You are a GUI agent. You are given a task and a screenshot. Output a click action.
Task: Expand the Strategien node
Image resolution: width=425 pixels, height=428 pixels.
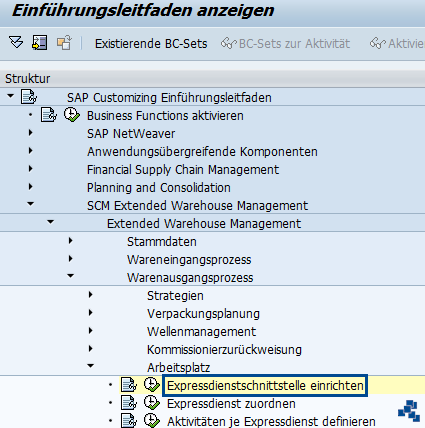(91, 295)
